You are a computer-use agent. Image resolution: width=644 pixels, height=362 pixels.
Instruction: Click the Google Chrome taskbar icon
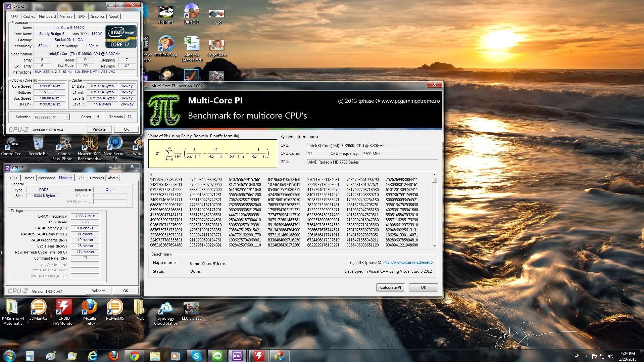click(x=134, y=356)
